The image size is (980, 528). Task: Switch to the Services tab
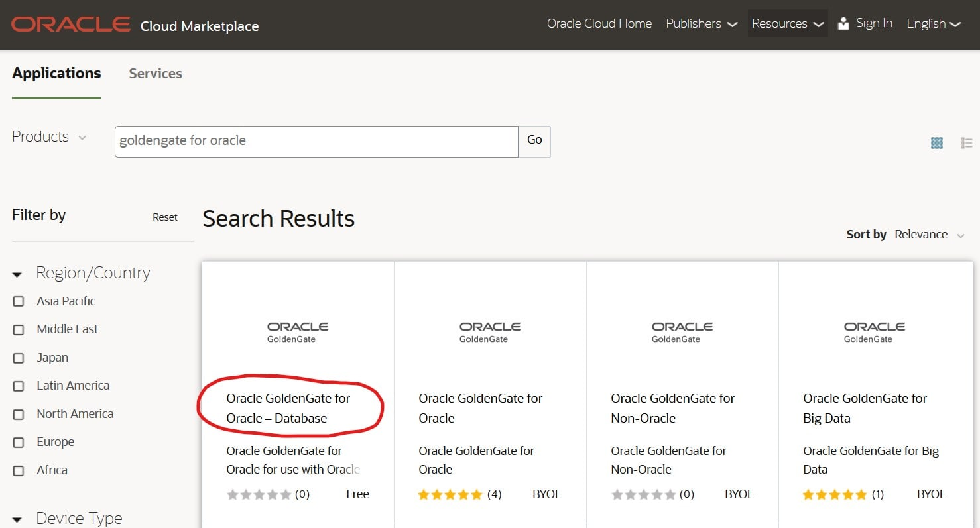155,74
